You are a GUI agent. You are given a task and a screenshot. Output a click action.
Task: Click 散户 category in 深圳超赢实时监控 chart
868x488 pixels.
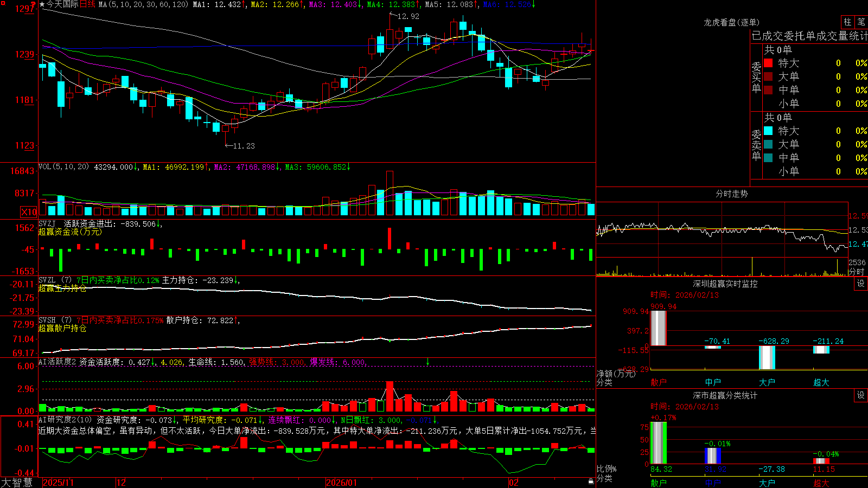tap(659, 382)
